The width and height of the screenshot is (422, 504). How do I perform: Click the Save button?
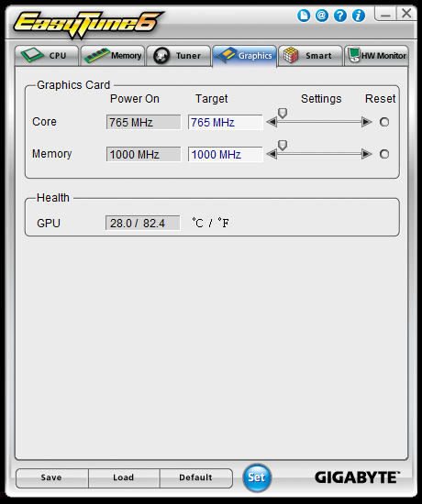[x=51, y=477]
